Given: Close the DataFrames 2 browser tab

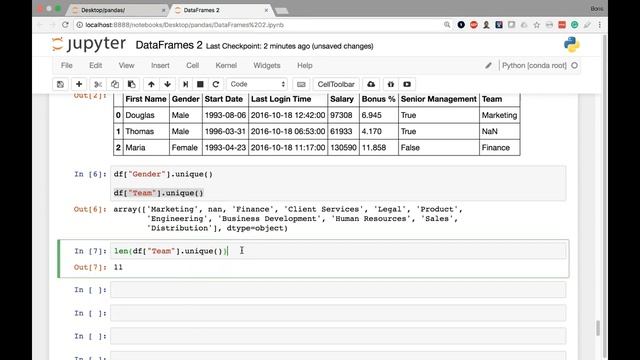Looking at the screenshot, I should tap(267, 10).
